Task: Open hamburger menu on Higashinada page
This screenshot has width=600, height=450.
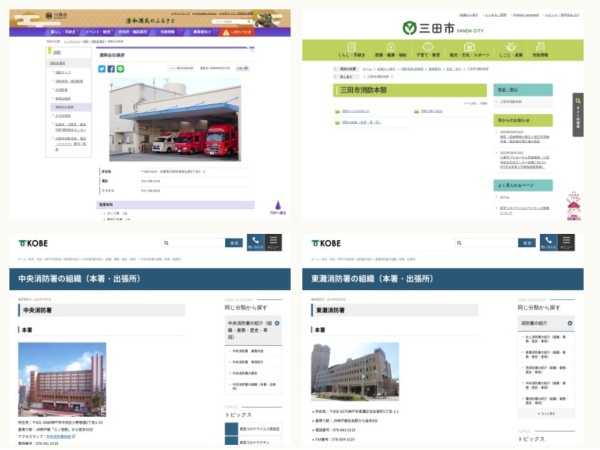Action: 566,243
